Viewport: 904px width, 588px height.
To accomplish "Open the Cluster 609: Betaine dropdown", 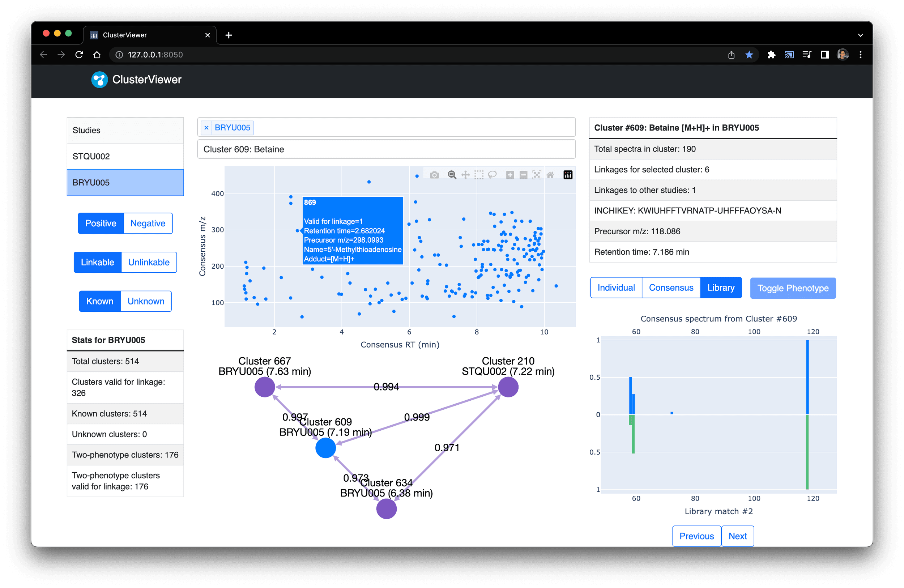I will point(386,149).
